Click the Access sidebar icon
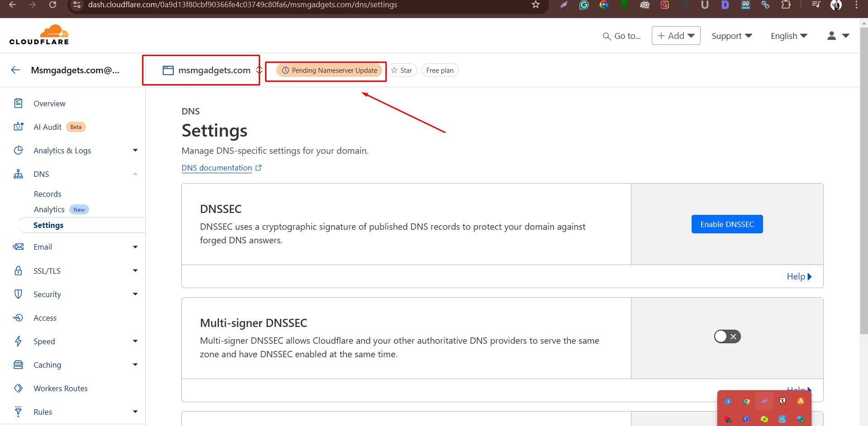The width and height of the screenshot is (868, 426). [18, 317]
